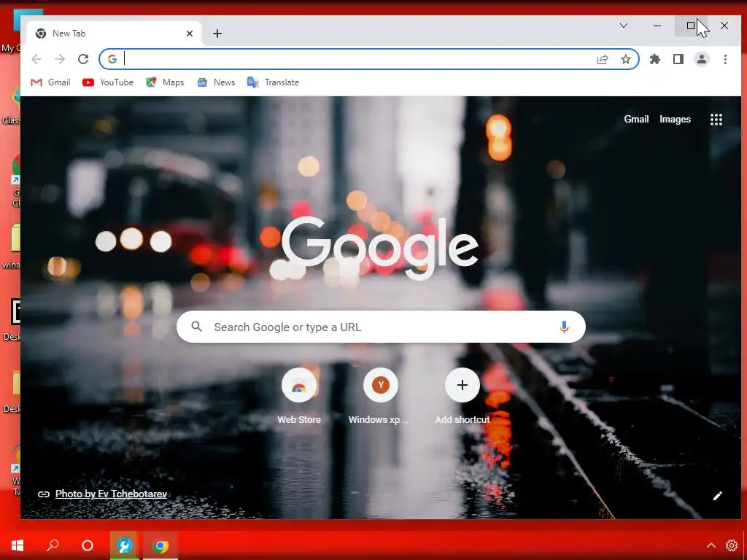The width and height of the screenshot is (747, 560).
Task: Open Gmail bookmark in bookmarks bar
Action: (x=50, y=82)
